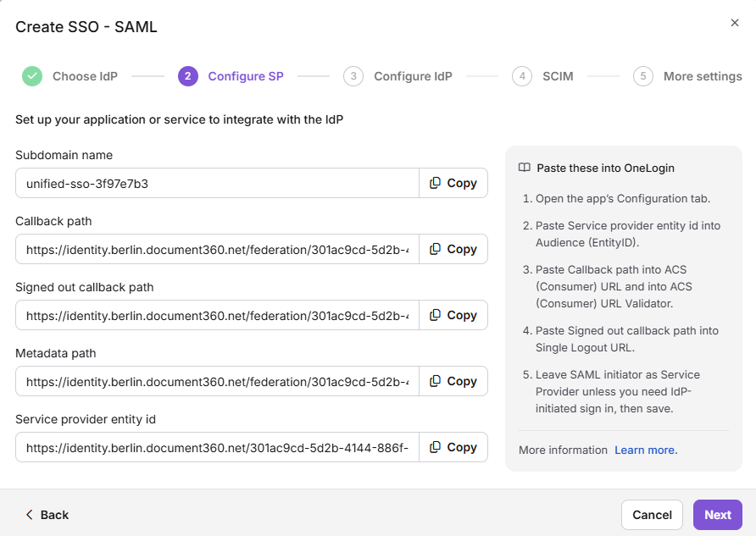
Task: Open the Learn more link
Action: pyautogui.click(x=646, y=450)
